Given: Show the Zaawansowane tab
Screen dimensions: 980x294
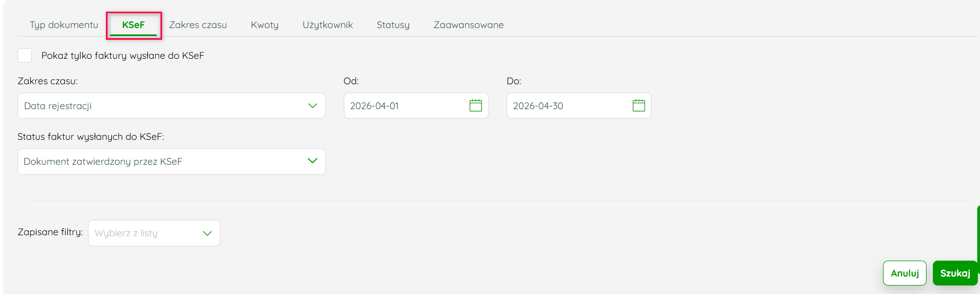Looking at the screenshot, I should 468,25.
